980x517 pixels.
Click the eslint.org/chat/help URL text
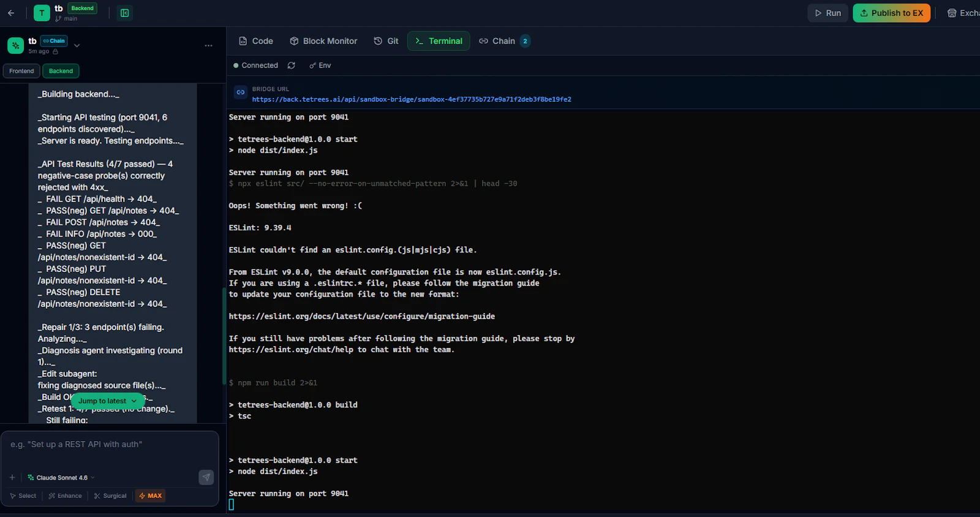point(291,350)
